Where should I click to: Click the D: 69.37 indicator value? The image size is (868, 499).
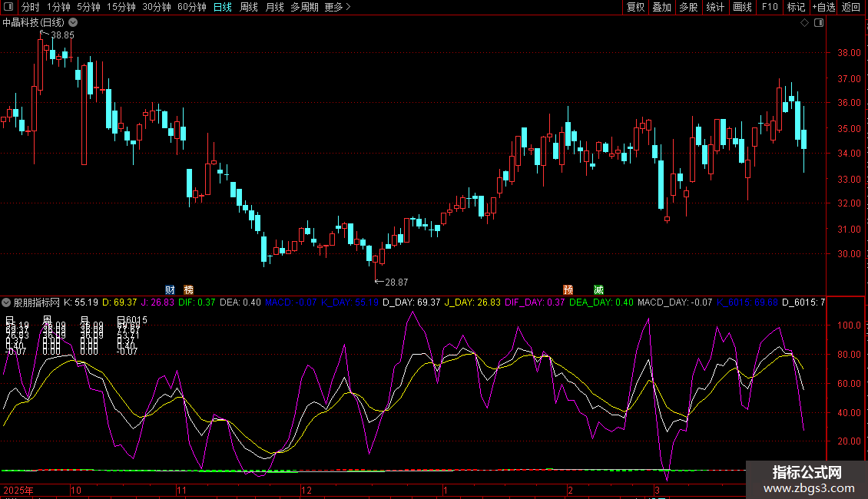pos(120,302)
